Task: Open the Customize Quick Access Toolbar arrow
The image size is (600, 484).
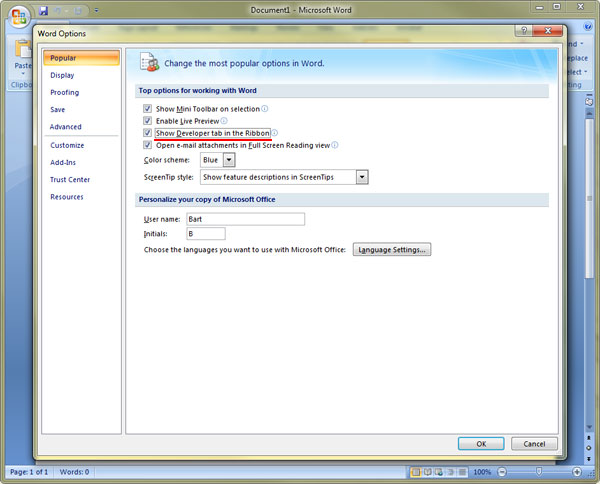Action: pos(96,10)
